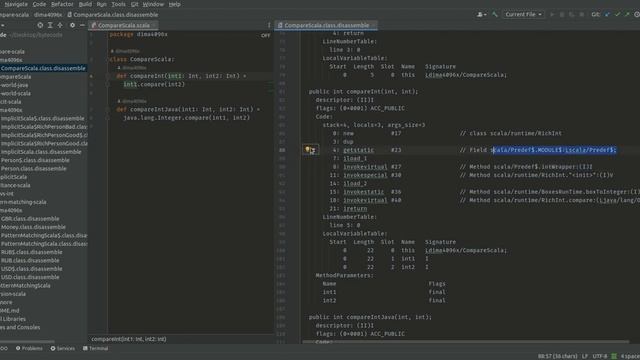
Task: Click the greyed Run play icon
Action: 552,14
